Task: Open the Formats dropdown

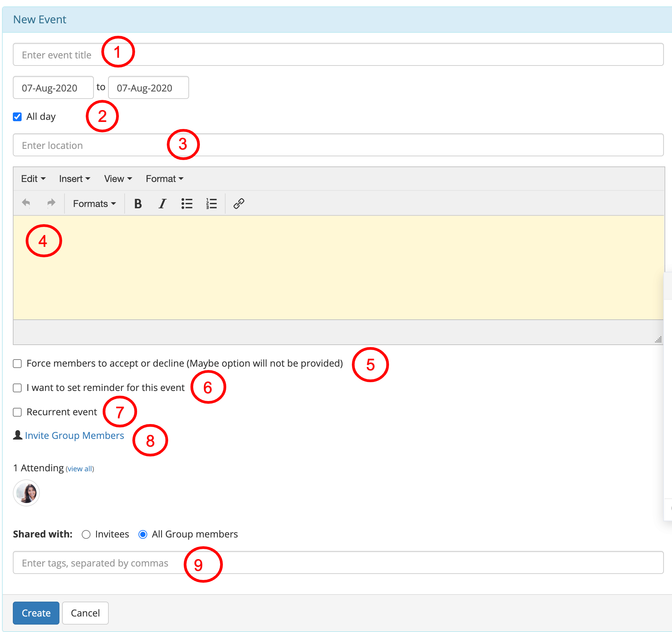Action: point(94,204)
